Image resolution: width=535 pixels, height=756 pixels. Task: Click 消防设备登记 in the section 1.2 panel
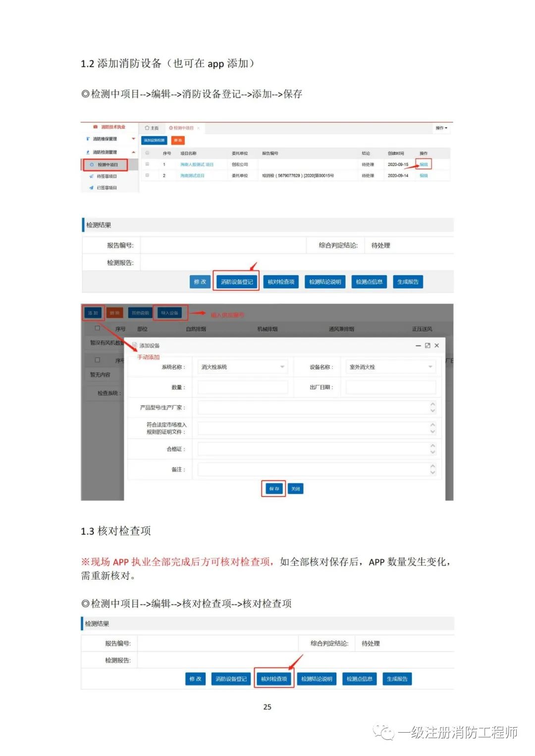236,282
